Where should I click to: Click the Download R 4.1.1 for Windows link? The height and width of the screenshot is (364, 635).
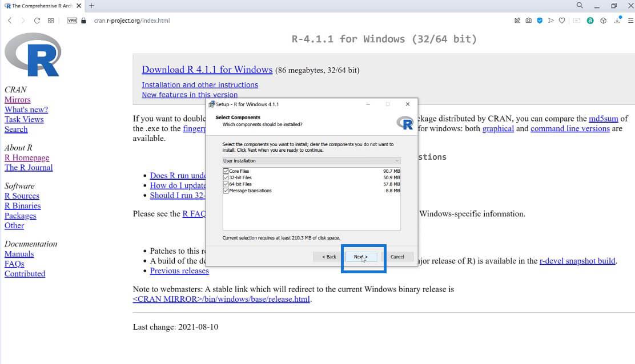207,70
